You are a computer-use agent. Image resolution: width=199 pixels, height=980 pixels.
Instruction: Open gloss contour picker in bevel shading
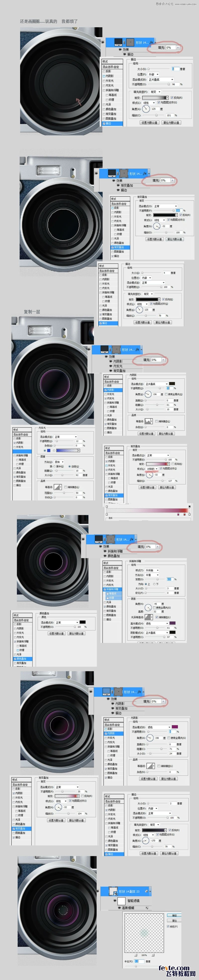pos(149,617)
